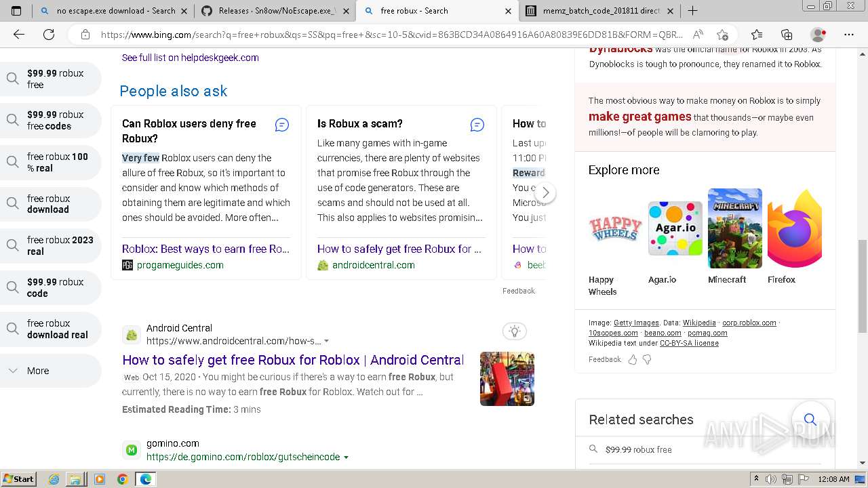Screen dimensions: 868x488
Task: Open the Collections icon
Action: 787,35
